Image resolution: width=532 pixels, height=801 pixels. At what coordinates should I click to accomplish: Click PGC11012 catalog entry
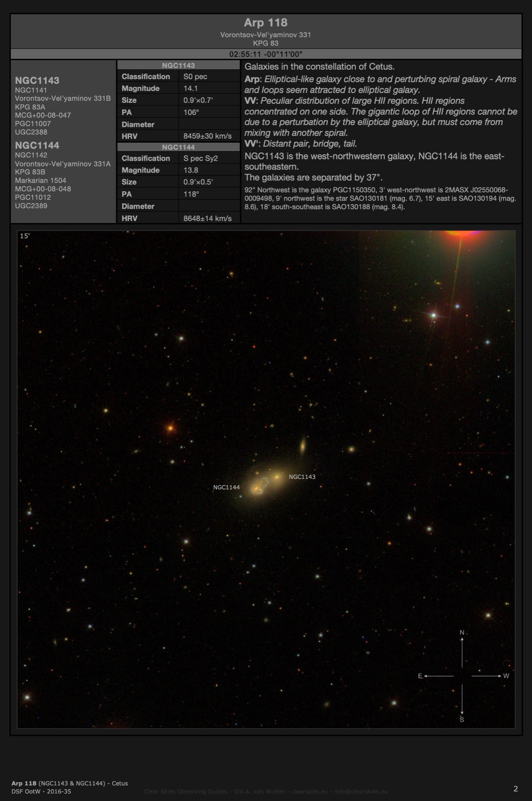point(33,197)
